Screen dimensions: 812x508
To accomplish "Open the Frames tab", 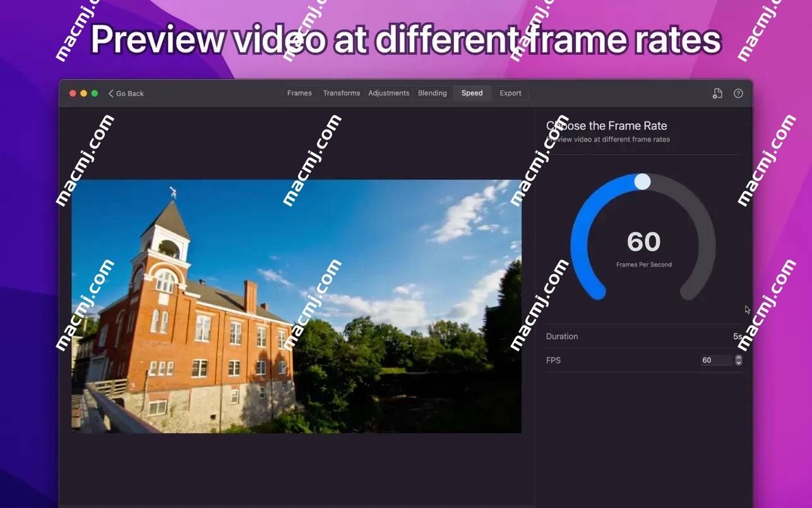I will (299, 93).
